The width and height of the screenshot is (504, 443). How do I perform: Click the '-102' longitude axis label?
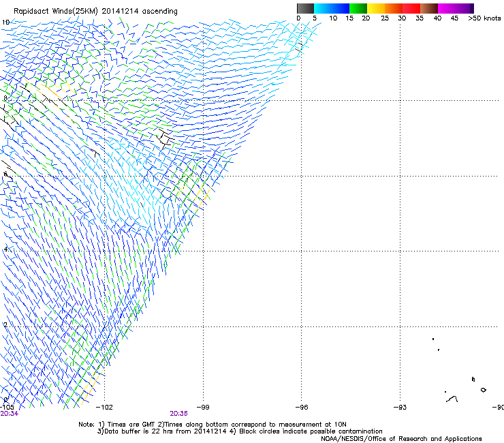coord(104,408)
